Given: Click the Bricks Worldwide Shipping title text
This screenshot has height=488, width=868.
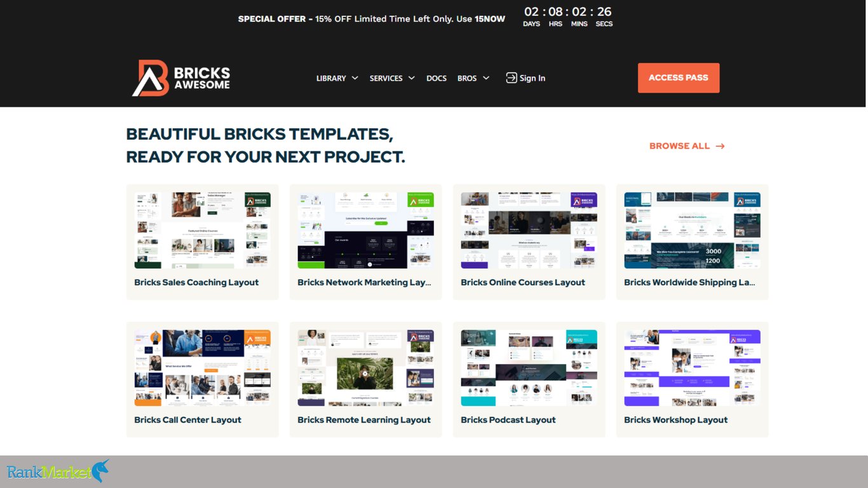Looking at the screenshot, I should tap(689, 283).
